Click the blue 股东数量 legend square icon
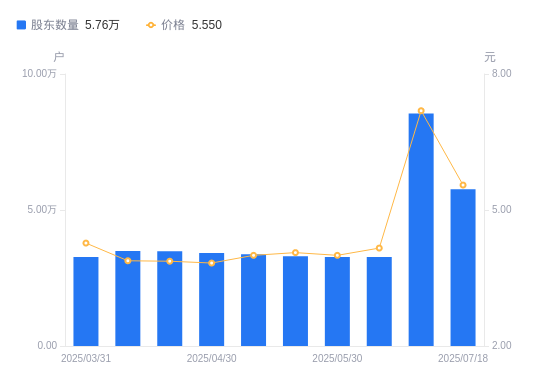The width and height of the screenshot is (550, 381). [21, 25]
